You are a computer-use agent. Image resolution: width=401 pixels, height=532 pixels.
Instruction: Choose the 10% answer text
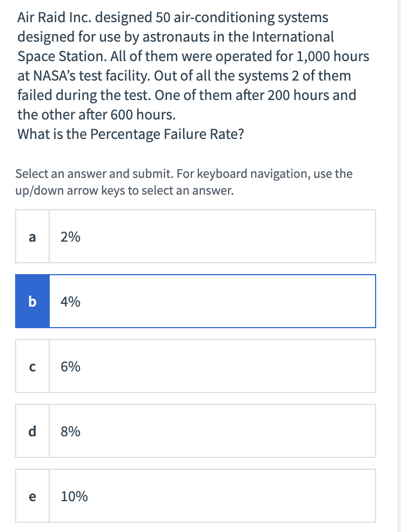click(74, 496)
